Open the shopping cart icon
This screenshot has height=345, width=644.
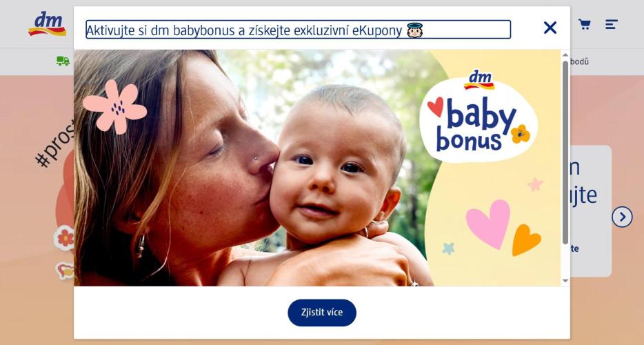pos(585,24)
